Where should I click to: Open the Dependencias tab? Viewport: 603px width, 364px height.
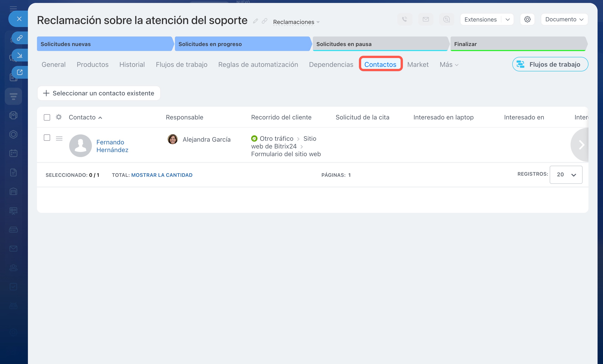point(331,65)
